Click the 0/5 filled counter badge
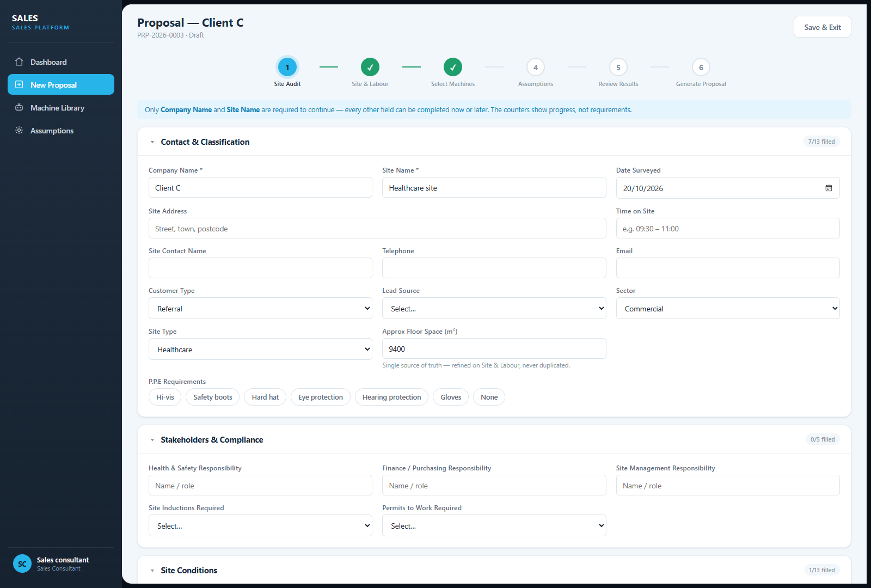The image size is (871, 588). pos(823,439)
